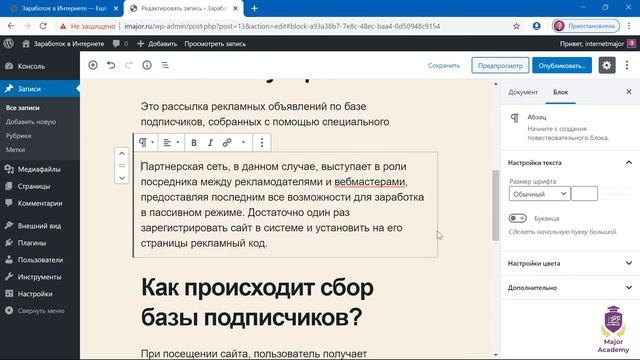This screenshot has width=640, height=360.
Task: Open Инструменты menu
Action: (40, 277)
